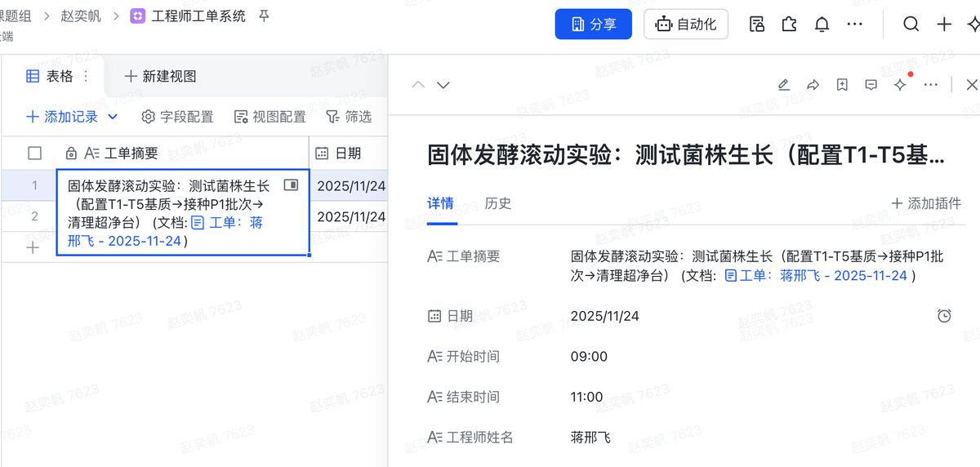Open 字段配置 field settings
The height and width of the screenshot is (467, 980).
(x=177, y=117)
